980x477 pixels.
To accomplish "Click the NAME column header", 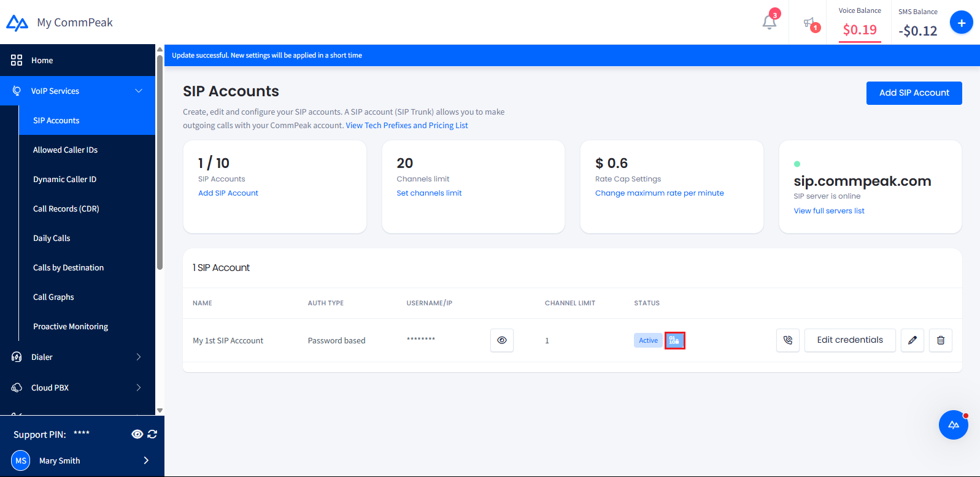I will coord(203,303).
